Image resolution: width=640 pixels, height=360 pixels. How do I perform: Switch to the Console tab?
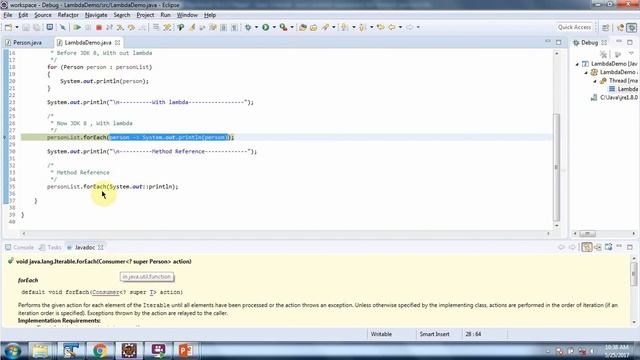[x=19, y=247]
